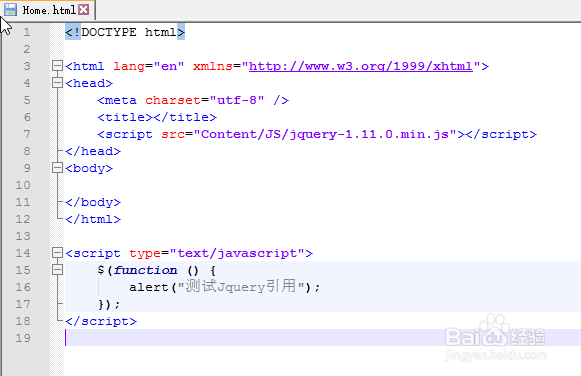The image size is (581, 376).
Task: Click the type="text/javascript" attribute
Action: pos(217,253)
